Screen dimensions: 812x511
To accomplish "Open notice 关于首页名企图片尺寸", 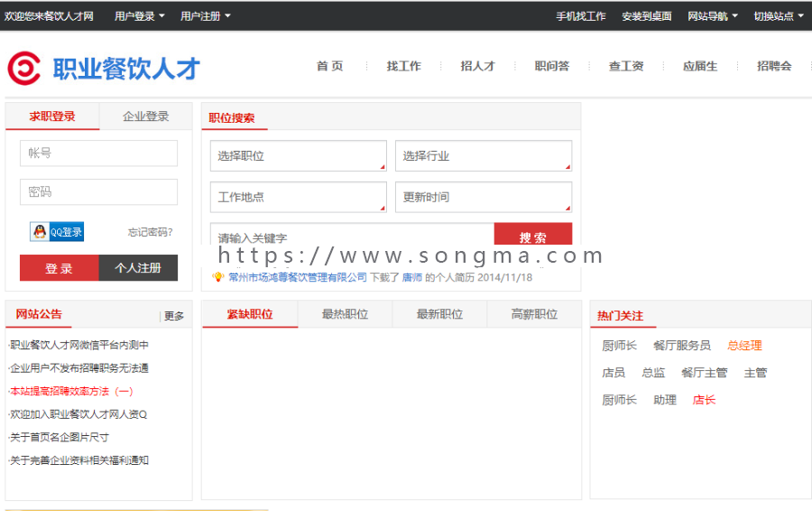I will tap(59, 437).
